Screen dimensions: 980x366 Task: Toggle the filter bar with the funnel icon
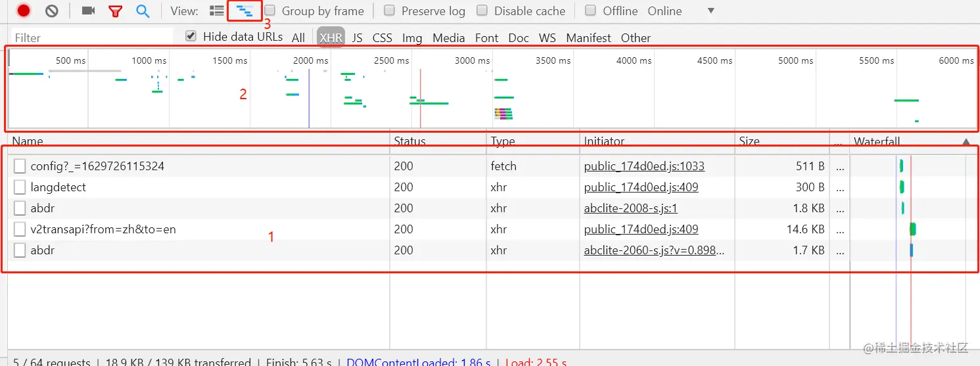(116, 11)
